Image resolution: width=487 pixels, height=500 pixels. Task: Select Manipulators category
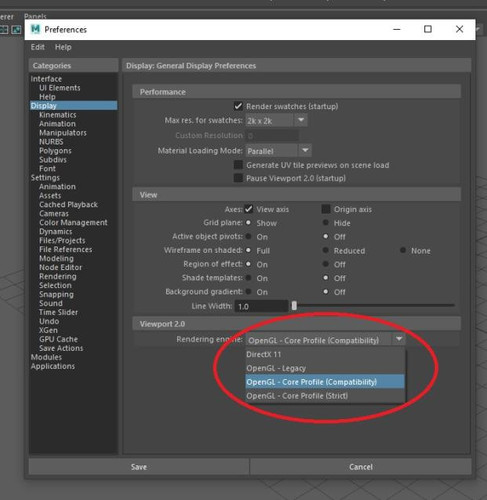pos(63,133)
